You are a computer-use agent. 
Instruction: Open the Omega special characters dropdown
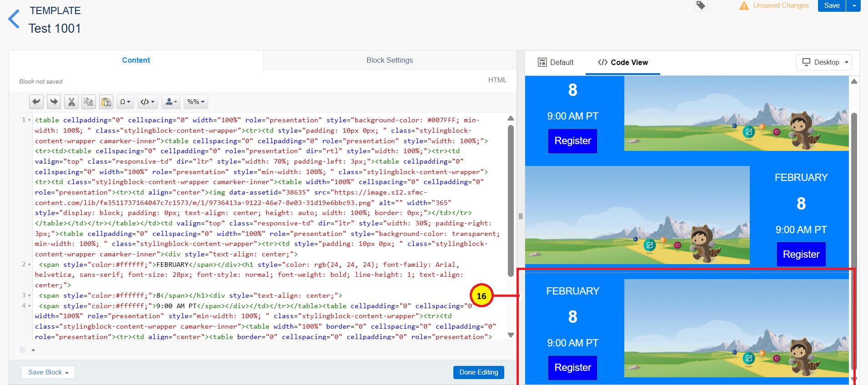125,102
